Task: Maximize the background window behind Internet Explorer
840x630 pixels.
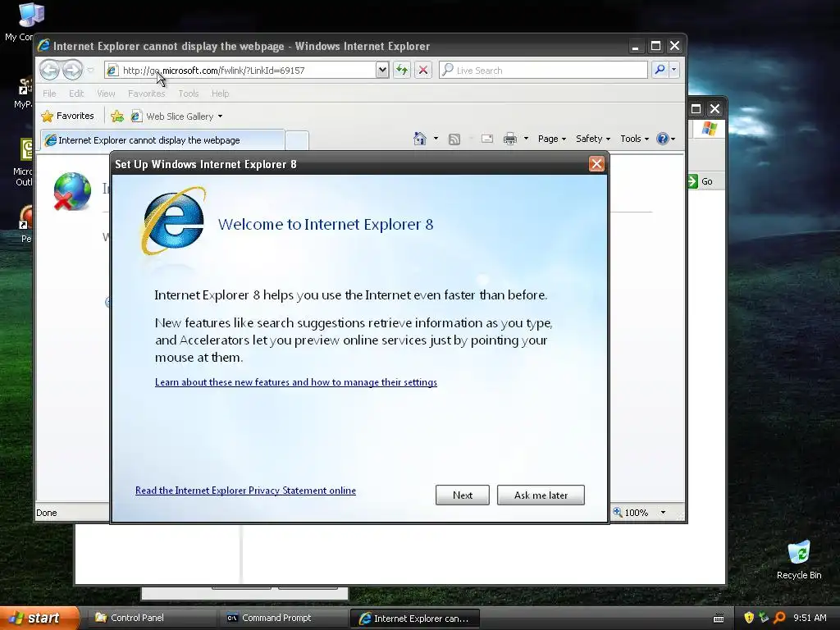Action: [696, 109]
